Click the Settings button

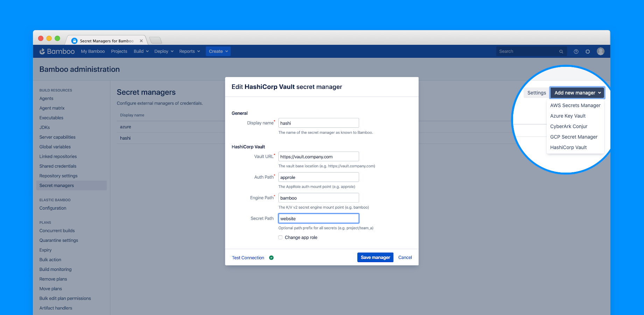[x=537, y=93]
